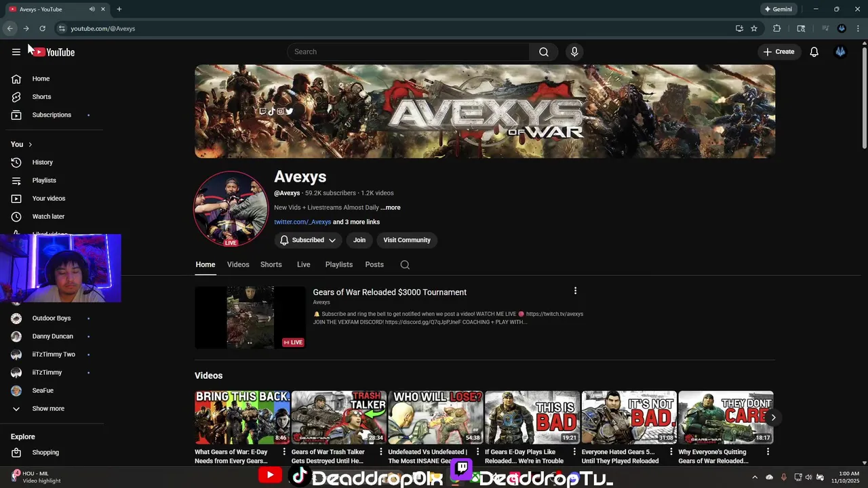The width and height of the screenshot is (868, 488).
Task: Show hidden system tray icons
Action: point(754,477)
